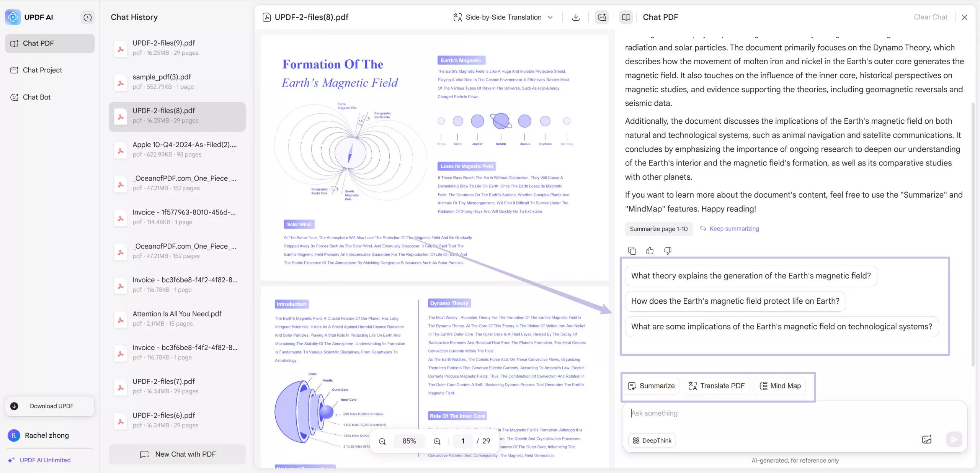This screenshot has height=473, width=980.
Task: Click the Mind Map button
Action: coord(780,386)
